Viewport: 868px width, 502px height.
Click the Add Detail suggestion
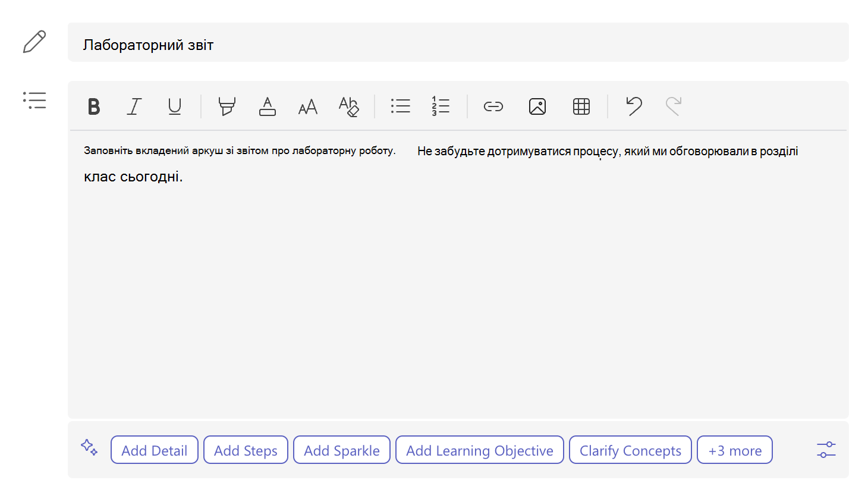click(155, 450)
